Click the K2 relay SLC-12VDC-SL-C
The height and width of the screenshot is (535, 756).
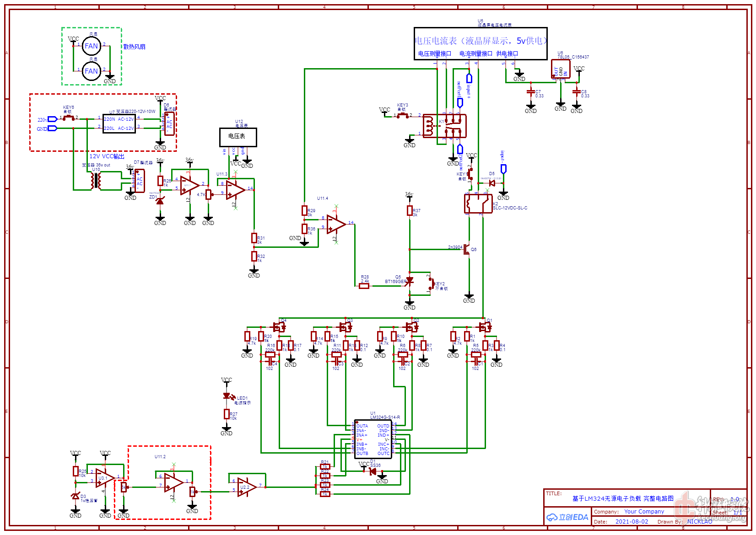pyautogui.click(x=478, y=204)
